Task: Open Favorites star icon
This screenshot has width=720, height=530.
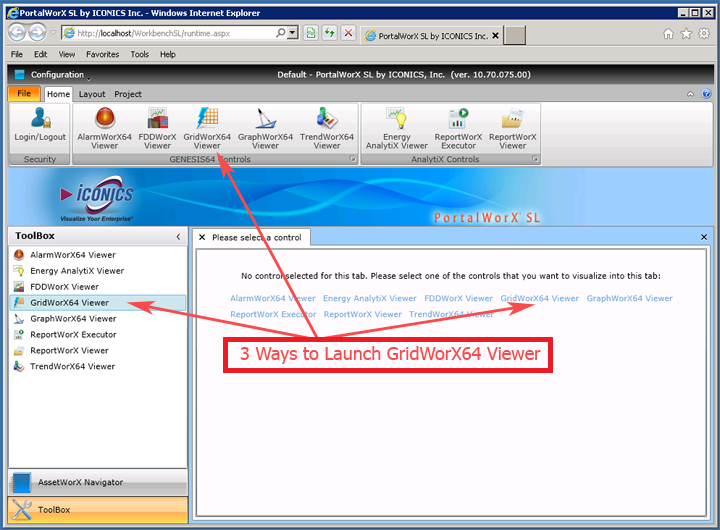Action: click(x=686, y=34)
